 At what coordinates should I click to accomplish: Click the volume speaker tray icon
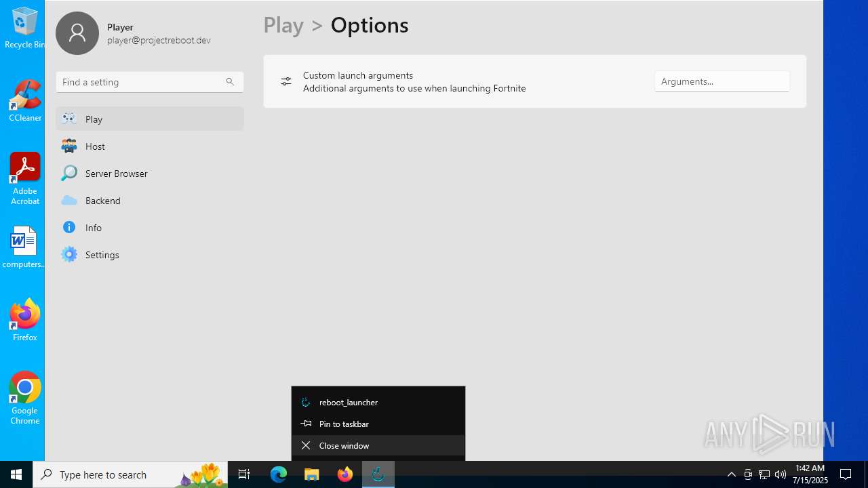[x=781, y=474]
